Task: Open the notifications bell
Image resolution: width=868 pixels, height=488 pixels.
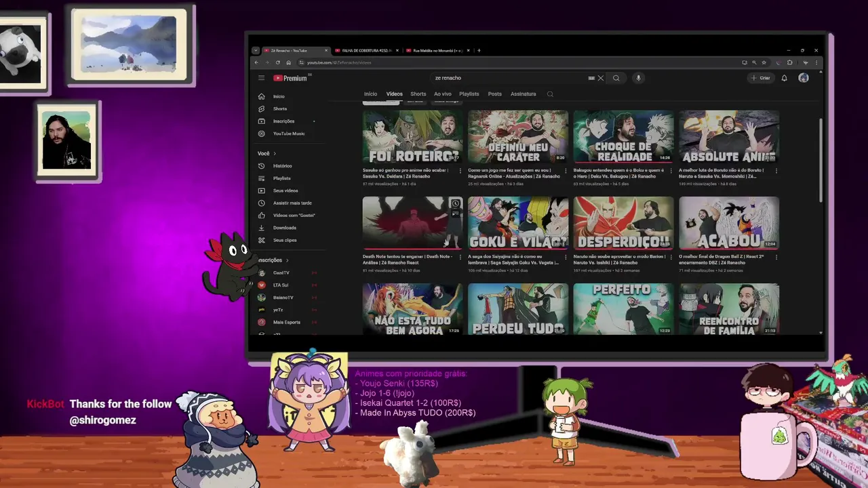Action: tap(785, 78)
